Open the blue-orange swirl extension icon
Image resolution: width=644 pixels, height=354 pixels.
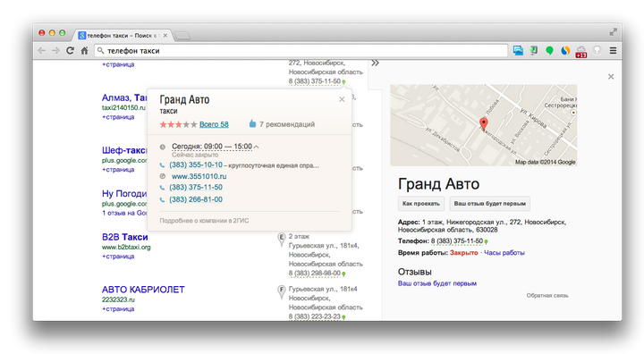point(565,51)
